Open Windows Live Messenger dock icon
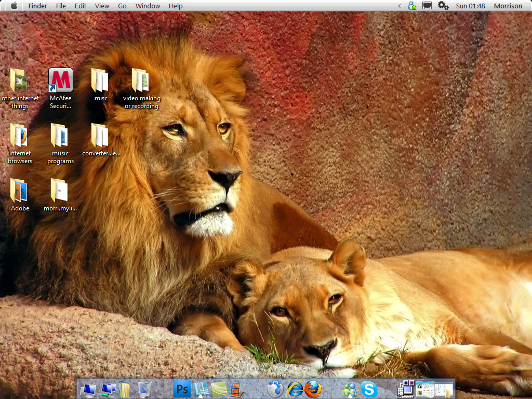 click(350, 389)
